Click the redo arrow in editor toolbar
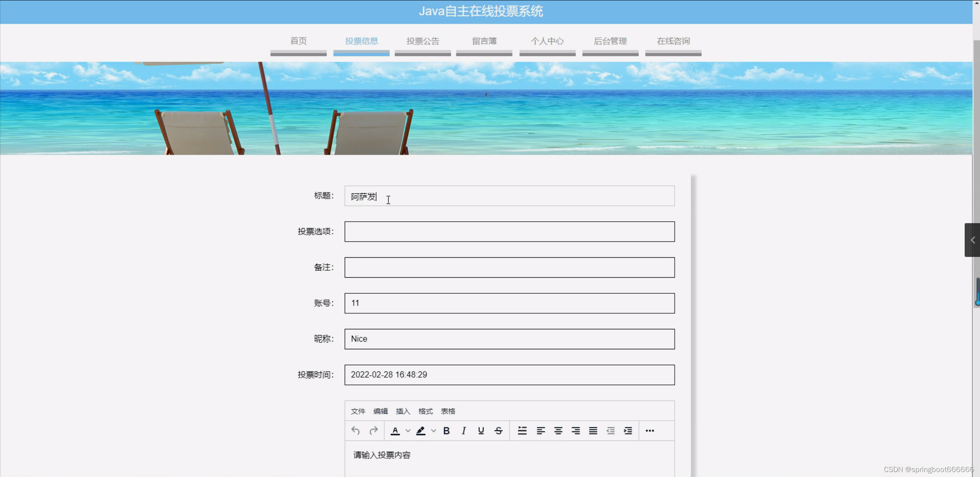The image size is (980, 477). pyautogui.click(x=374, y=431)
